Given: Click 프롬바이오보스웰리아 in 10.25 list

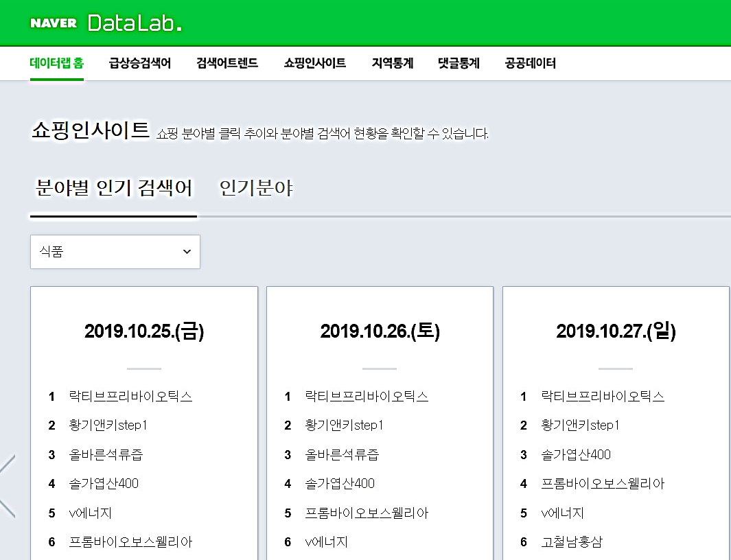Looking at the screenshot, I should tap(130, 542).
